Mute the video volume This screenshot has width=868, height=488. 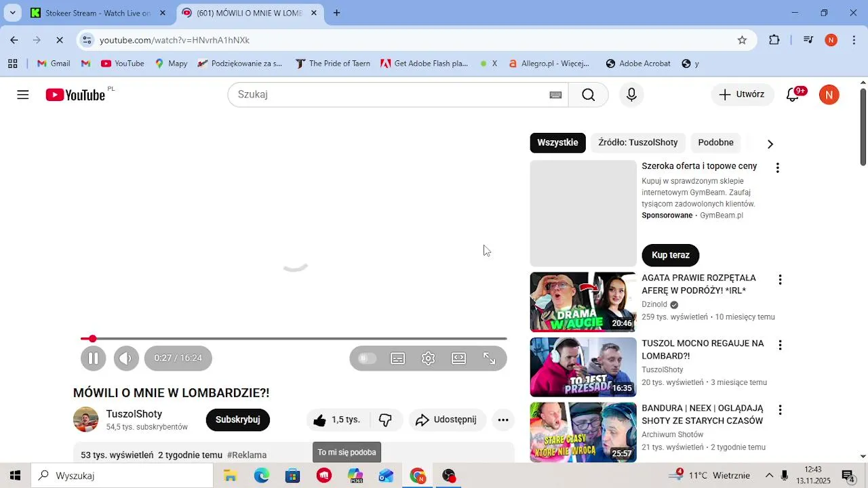[126, 358]
